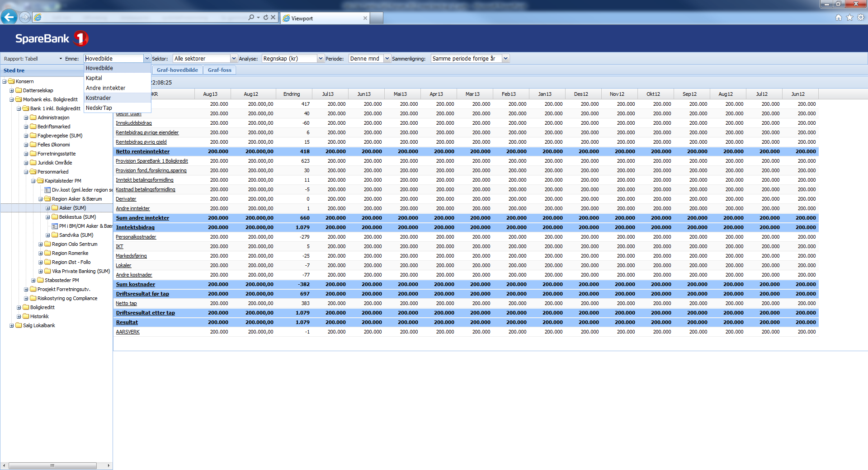
Task: Click the Sted tre panel header
Action: 42,70
